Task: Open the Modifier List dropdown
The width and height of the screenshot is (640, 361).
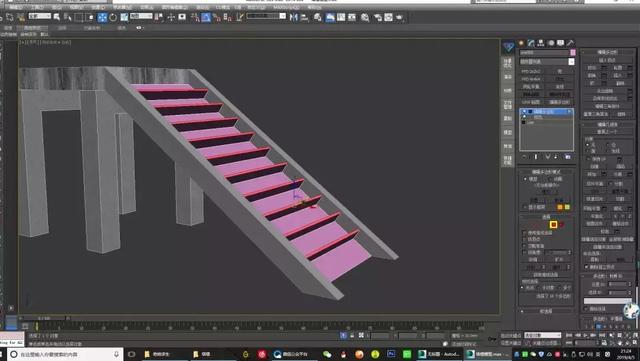Action: 547,62
